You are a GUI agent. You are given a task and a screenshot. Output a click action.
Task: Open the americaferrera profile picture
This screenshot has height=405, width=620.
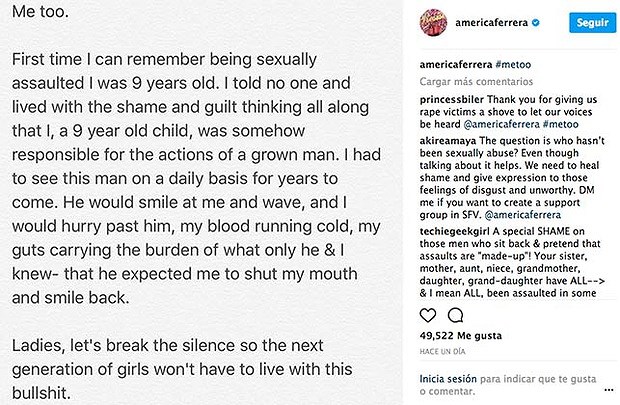[x=433, y=23]
